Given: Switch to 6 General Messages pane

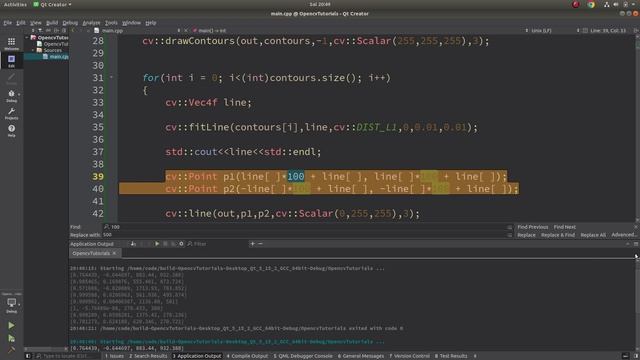Looking at the screenshot, I should click(x=360, y=356).
